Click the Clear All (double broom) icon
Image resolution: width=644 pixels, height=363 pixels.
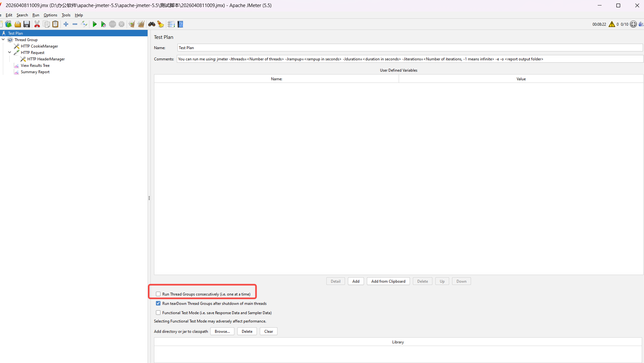click(141, 24)
